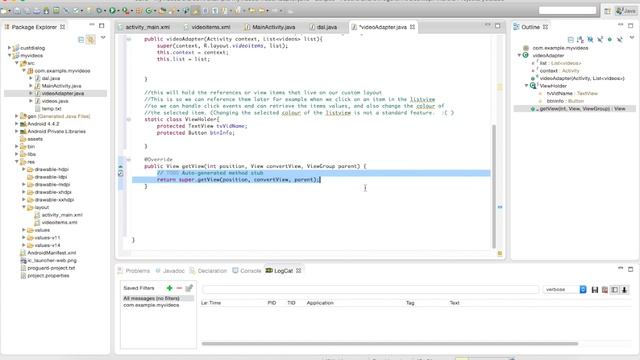Screen dimensions: 640x360
Task: Toggle Link with Editor in Package Explorer
Action: point(91,40)
